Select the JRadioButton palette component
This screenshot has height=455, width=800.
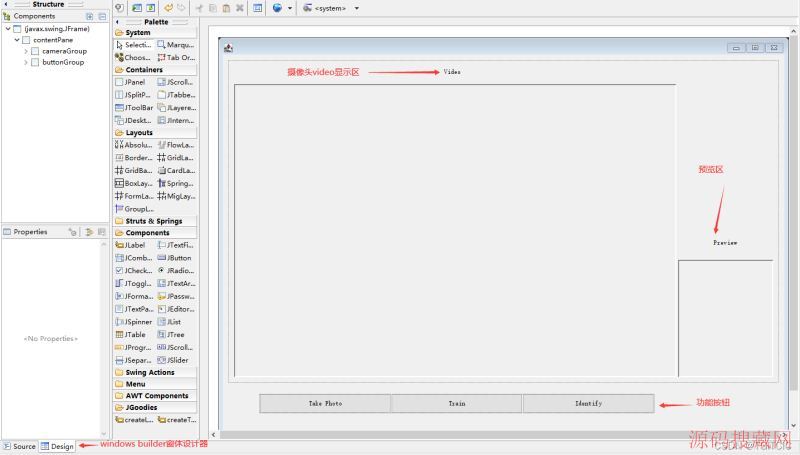[176, 271]
